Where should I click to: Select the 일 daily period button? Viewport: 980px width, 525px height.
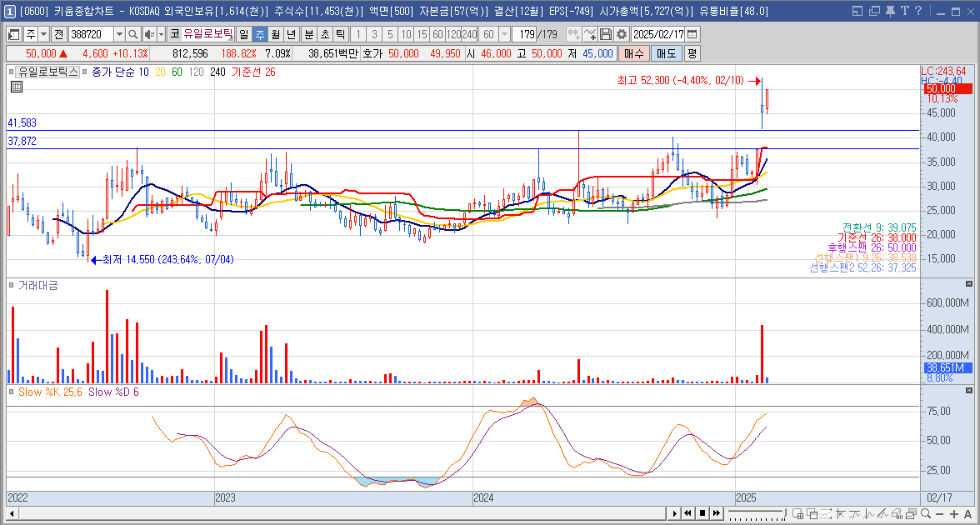point(243,33)
